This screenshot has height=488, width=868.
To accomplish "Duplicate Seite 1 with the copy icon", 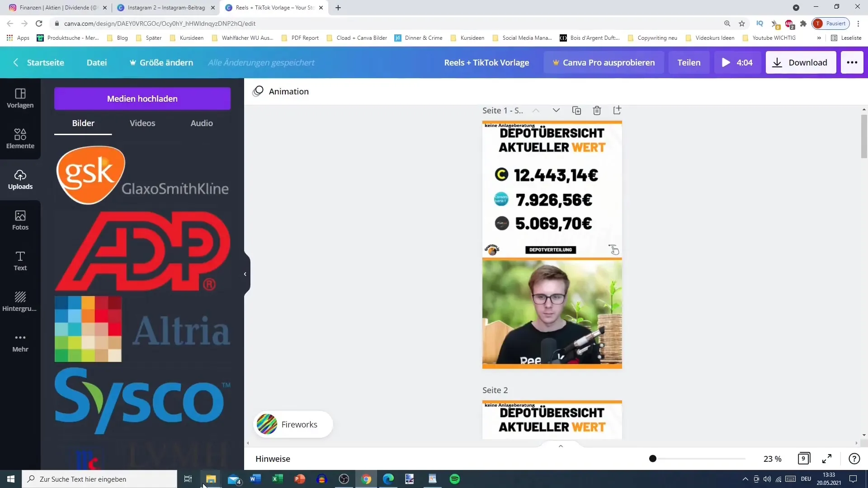I will click(576, 110).
